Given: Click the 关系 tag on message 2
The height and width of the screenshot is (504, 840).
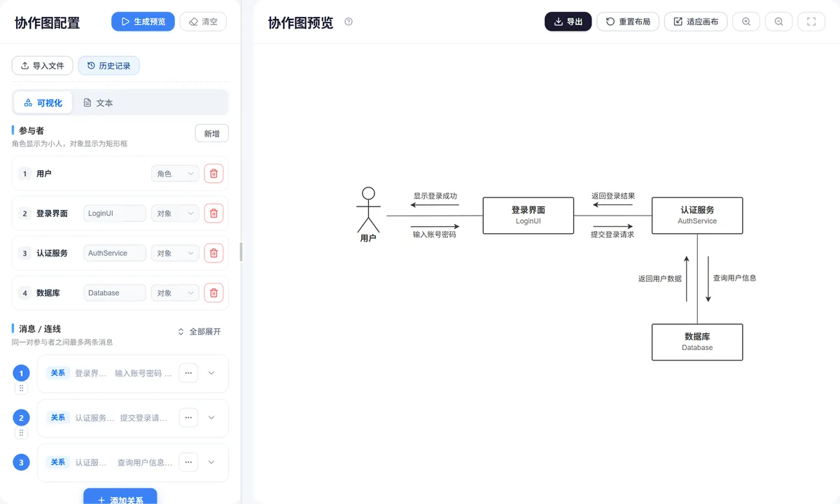Looking at the screenshot, I should click(58, 418).
